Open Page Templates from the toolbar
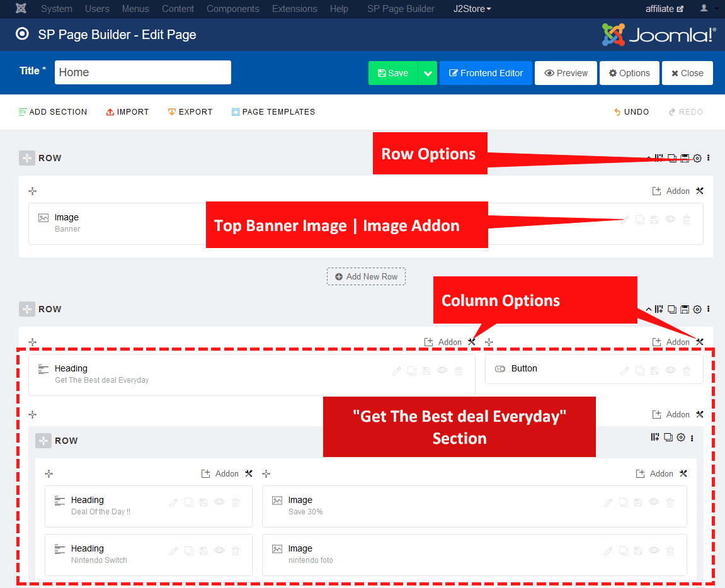 click(x=273, y=112)
